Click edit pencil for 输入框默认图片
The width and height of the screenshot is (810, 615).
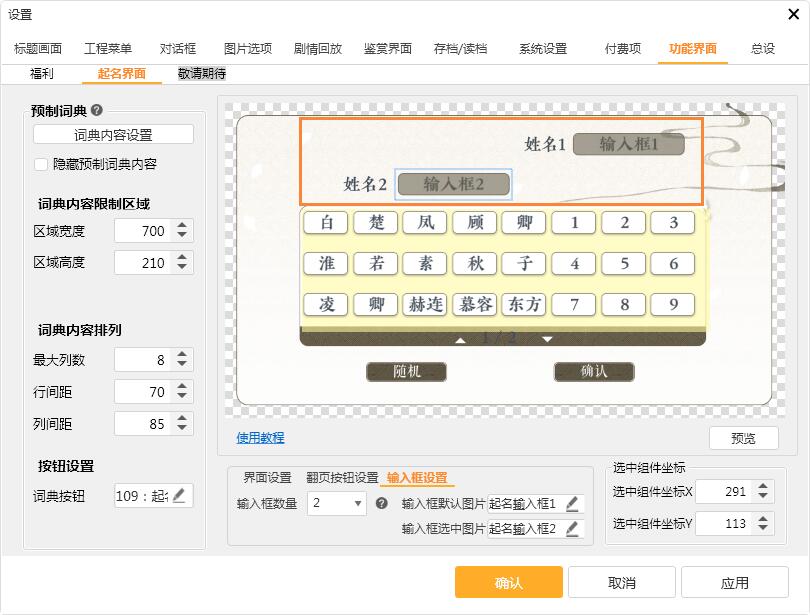(572, 504)
